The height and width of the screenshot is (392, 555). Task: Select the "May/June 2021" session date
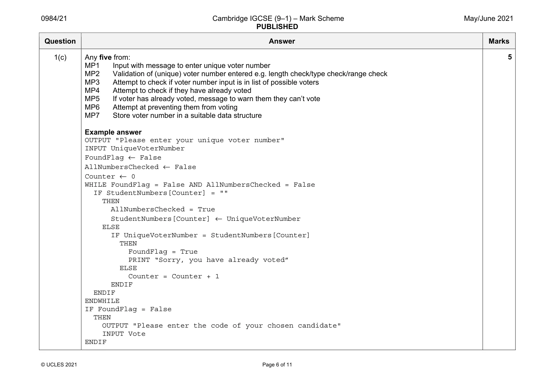click(488, 18)
